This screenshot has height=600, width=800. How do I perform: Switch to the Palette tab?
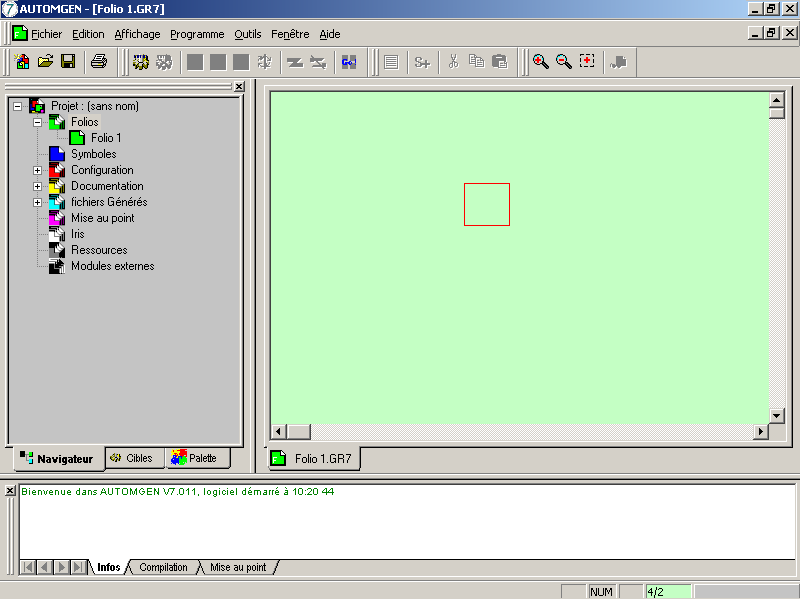pyautogui.click(x=195, y=458)
